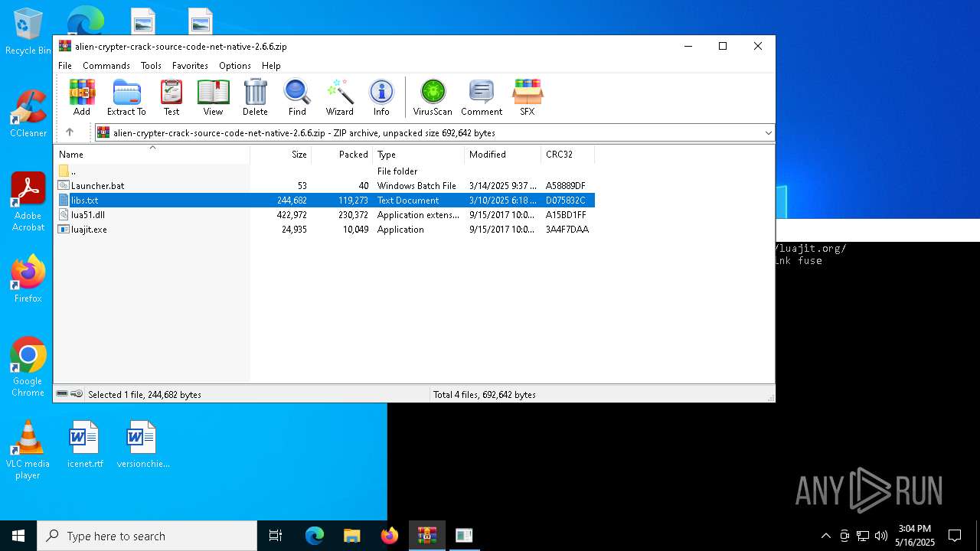Click the Delete trash icon
The height and width of the screenshot is (551, 980).
[x=255, y=97]
